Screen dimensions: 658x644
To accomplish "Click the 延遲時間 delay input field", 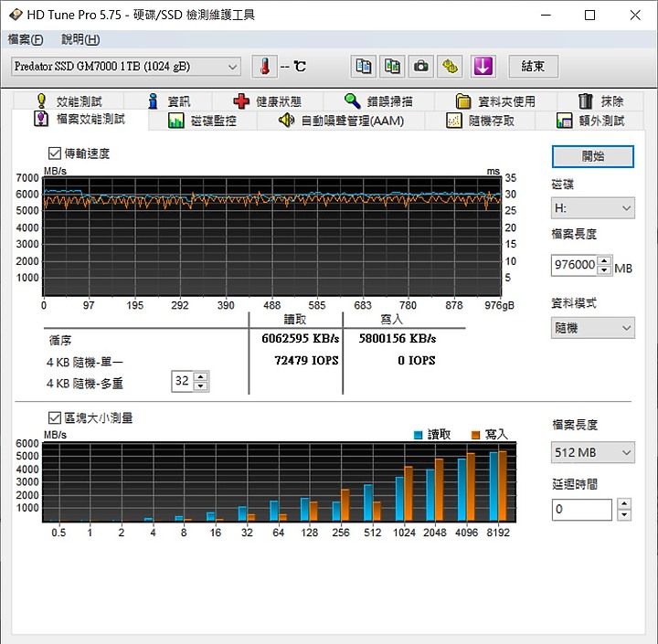I will 581,510.
